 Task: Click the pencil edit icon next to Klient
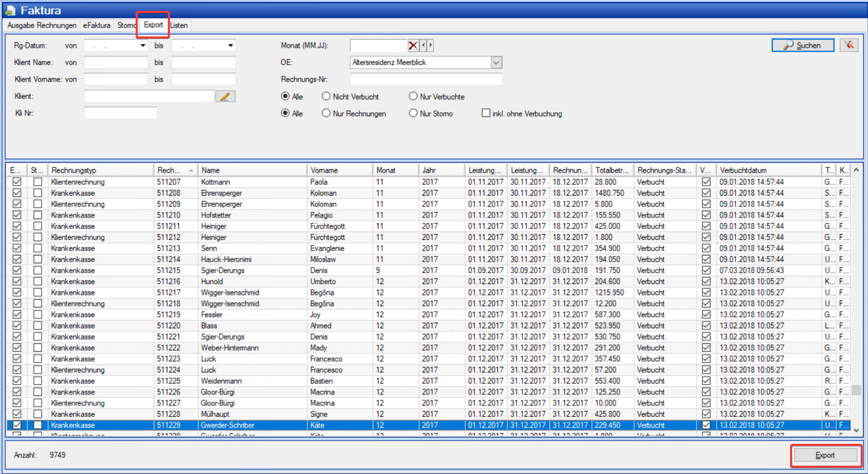point(225,96)
